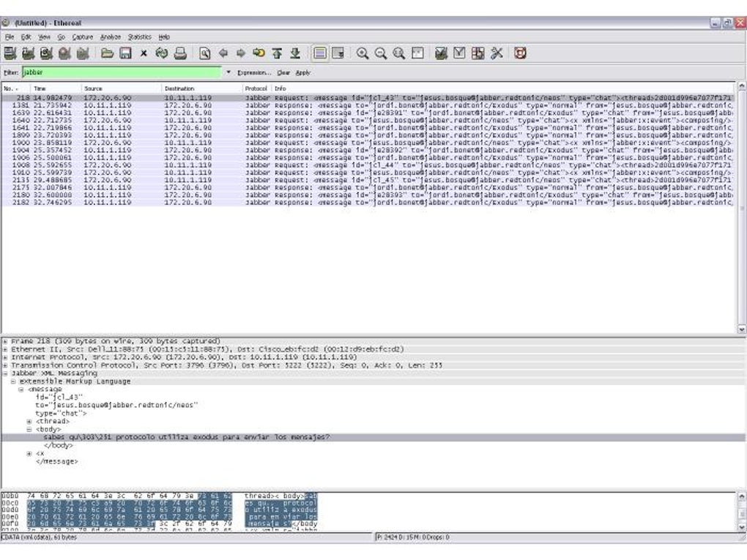Open help with the lifebuoy icon
Viewport: 747px width, 560px height.
(x=520, y=53)
